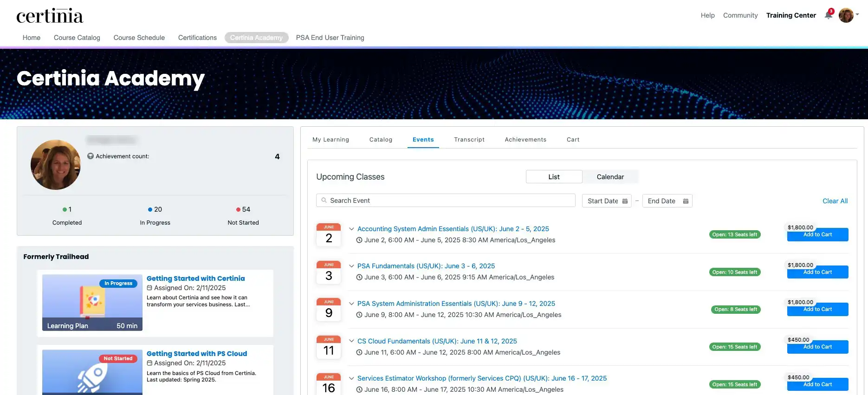868x395 pixels.
Task: Select the Certinia Academy navigation pill
Action: coord(256,38)
